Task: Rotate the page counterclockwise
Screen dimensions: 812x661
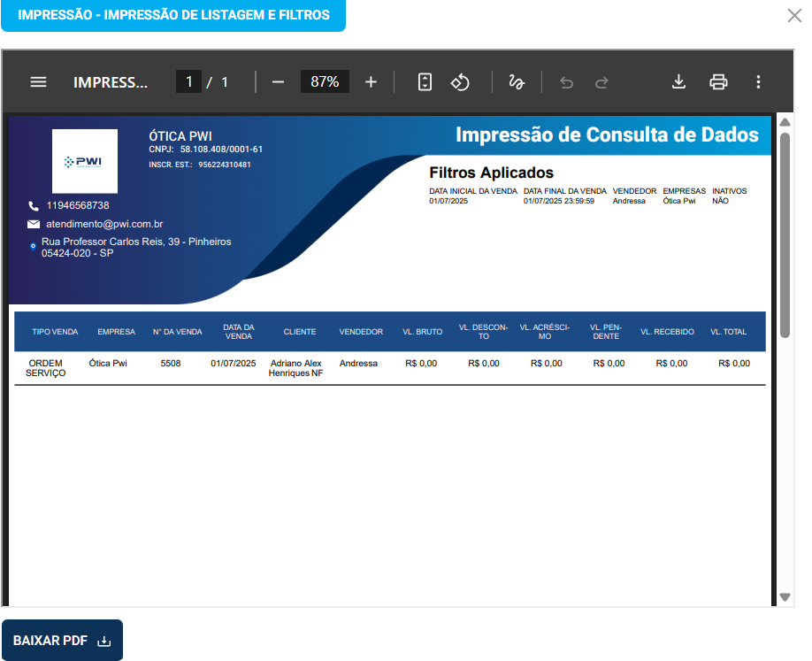Action: point(460,81)
